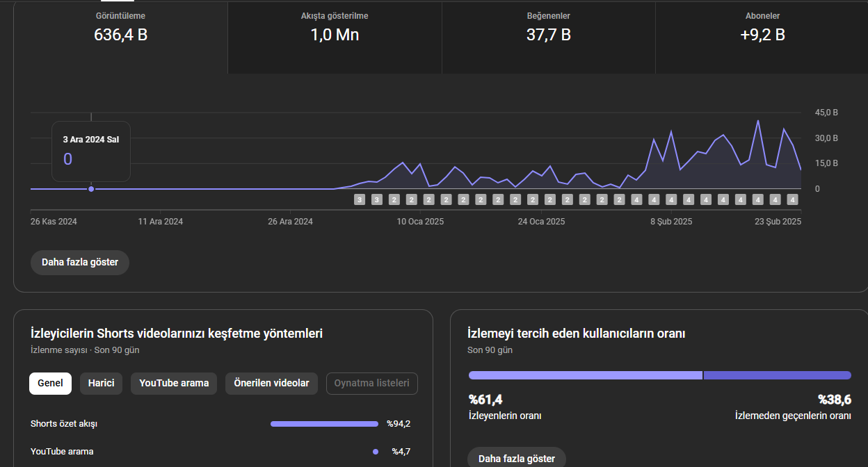Viewport: 868px width, 467px height.
Task: Click the Shorts özet akışı %94,2 bar
Action: [324, 424]
